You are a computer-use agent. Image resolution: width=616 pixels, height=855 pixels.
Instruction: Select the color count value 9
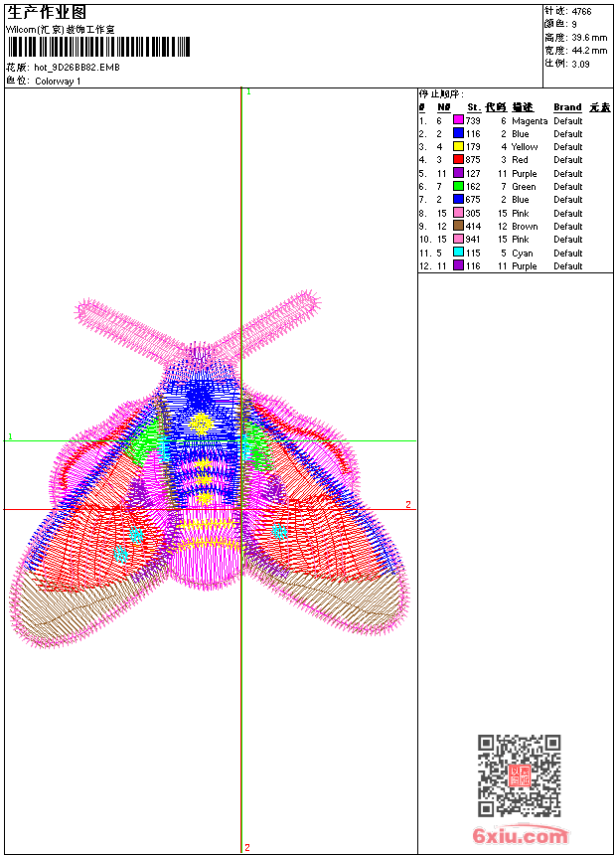click(574, 25)
